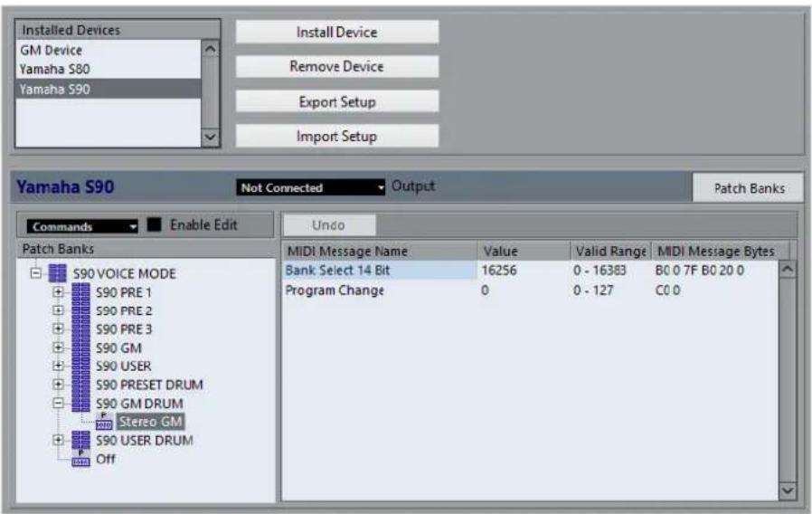Screen dimensions: 812x514
Task: Click the 16256 value cell
Action: coord(499,270)
